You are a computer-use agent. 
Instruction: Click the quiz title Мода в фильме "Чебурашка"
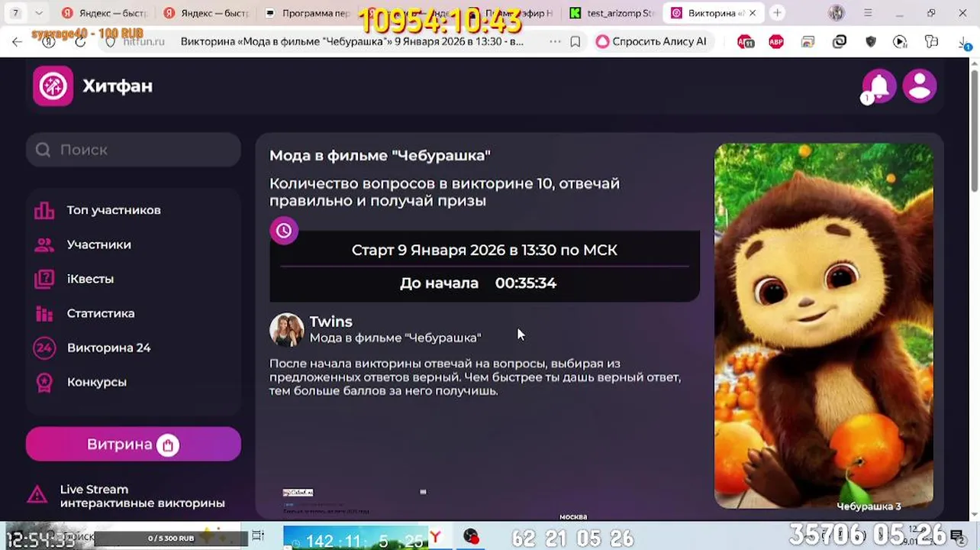click(x=379, y=155)
